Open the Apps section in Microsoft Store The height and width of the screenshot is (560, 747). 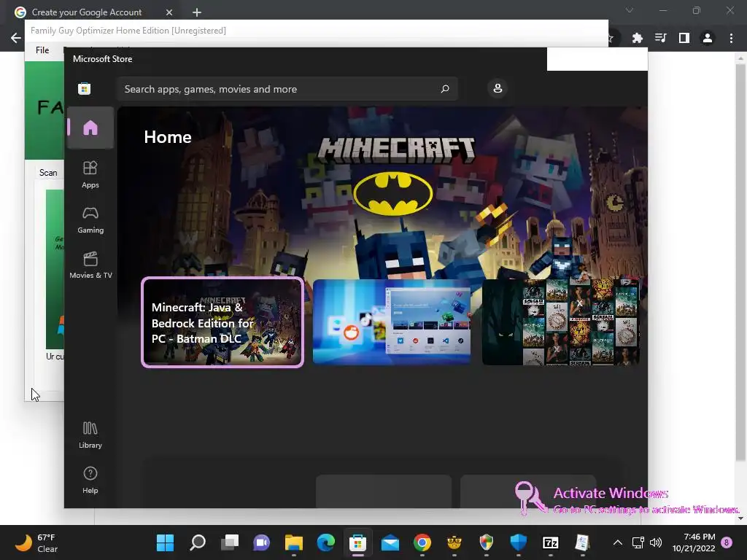click(90, 175)
